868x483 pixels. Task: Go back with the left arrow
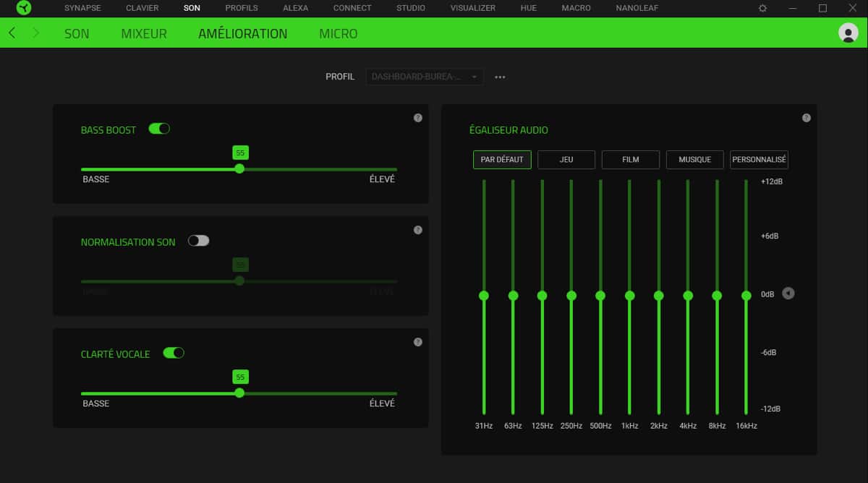click(12, 33)
